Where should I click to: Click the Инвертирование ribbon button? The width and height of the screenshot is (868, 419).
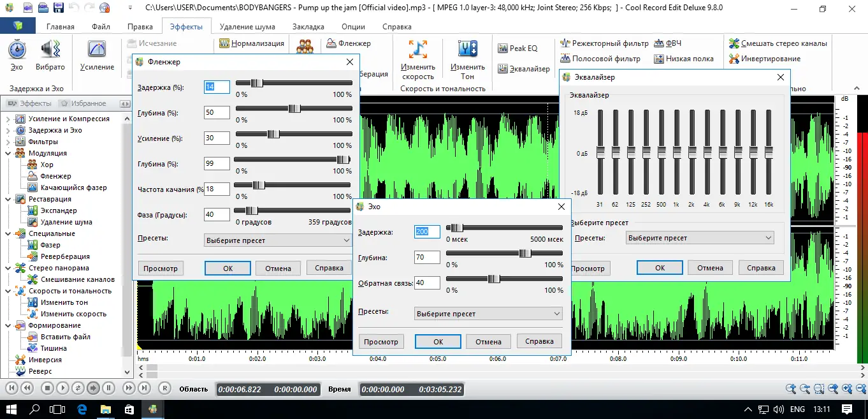click(x=765, y=59)
